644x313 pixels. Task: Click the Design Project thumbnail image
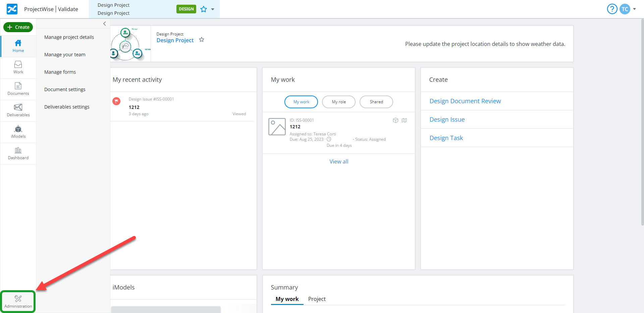130,44
